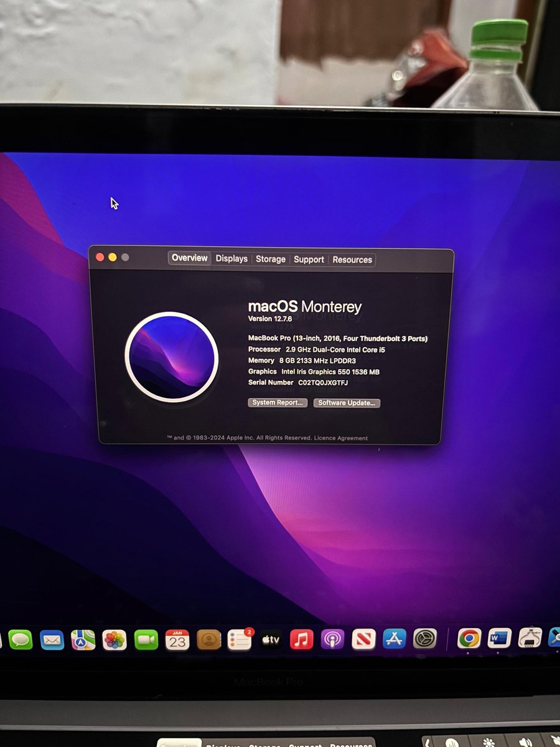Launch the App Store
Viewport: 560px width, 747px height.
tap(394, 640)
